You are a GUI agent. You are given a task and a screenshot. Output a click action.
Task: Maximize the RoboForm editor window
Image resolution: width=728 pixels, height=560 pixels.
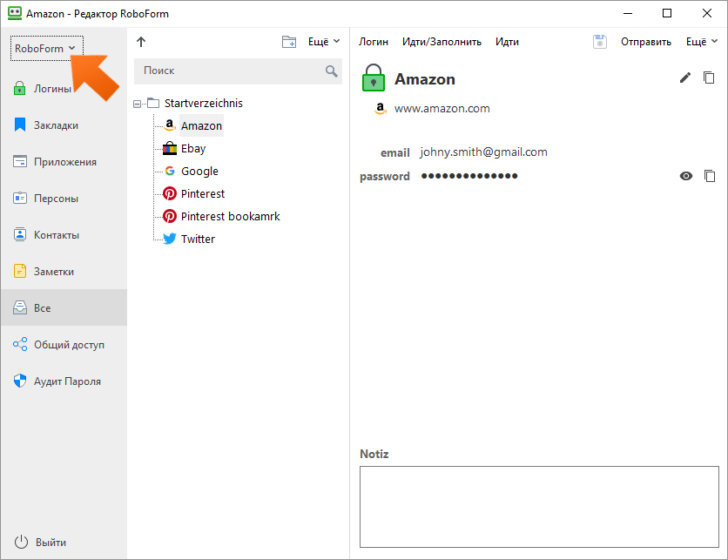(x=667, y=13)
